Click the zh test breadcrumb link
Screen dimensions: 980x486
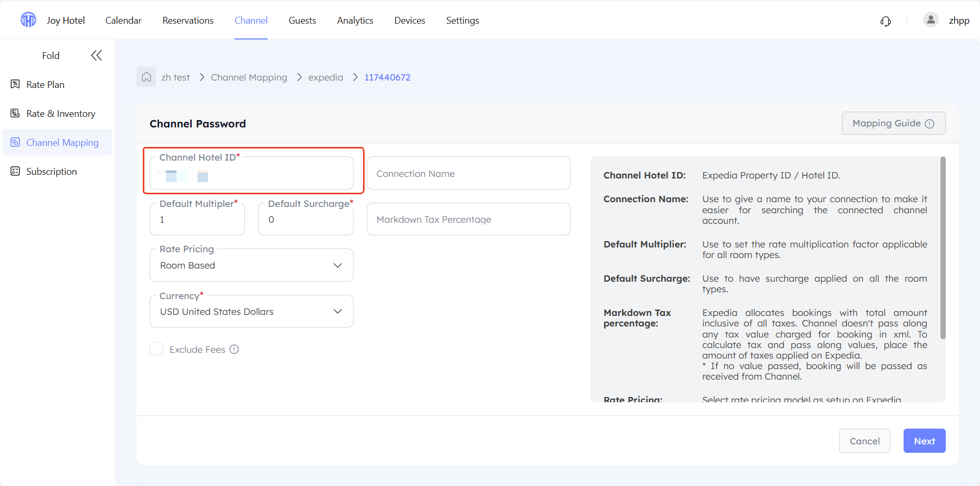[x=175, y=77]
